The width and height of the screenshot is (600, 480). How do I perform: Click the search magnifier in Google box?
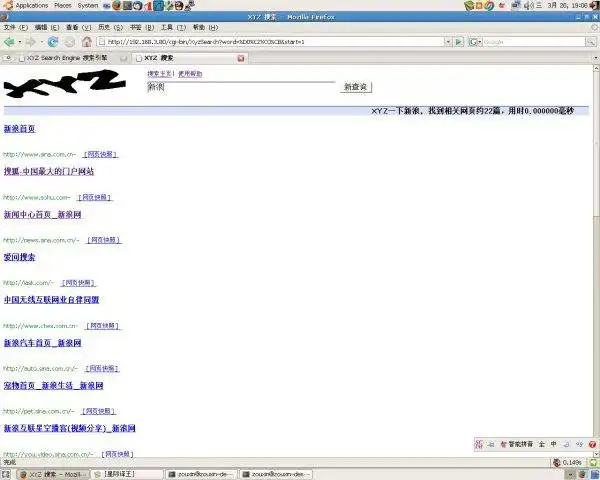[x=591, y=42]
